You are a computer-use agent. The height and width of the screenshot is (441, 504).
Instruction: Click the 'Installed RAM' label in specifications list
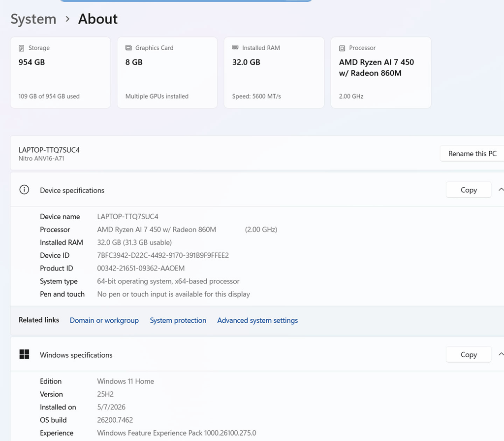(62, 242)
